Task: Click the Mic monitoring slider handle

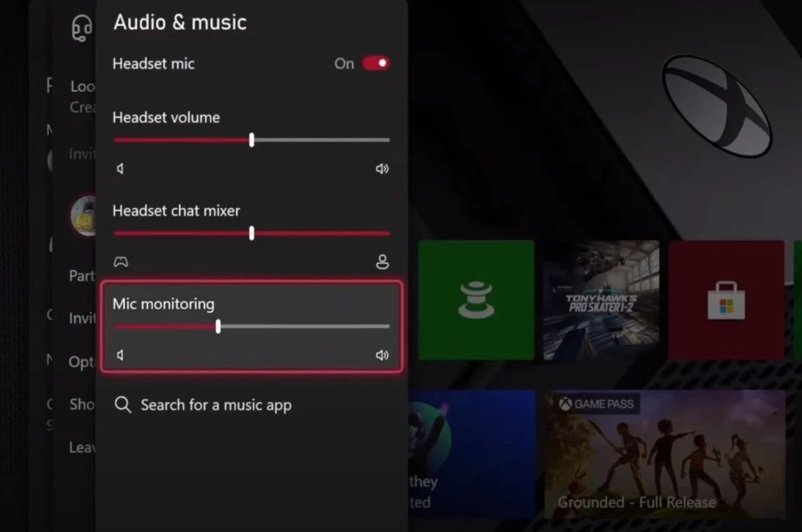Action: pos(218,327)
